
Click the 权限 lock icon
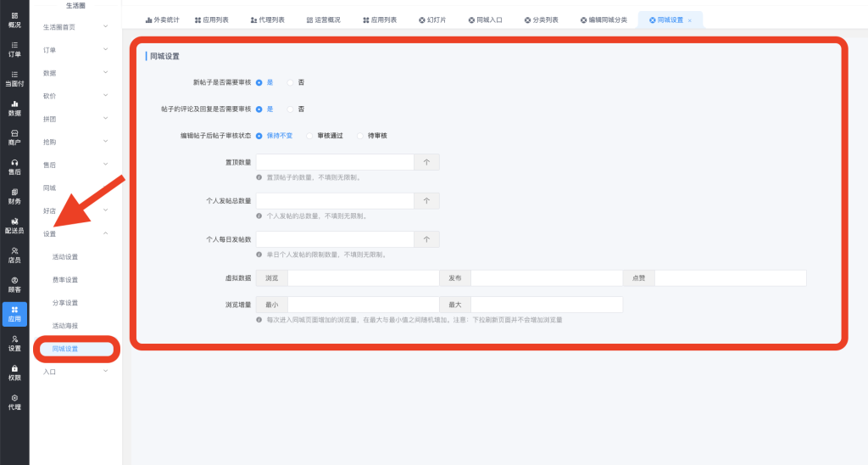coord(14,373)
